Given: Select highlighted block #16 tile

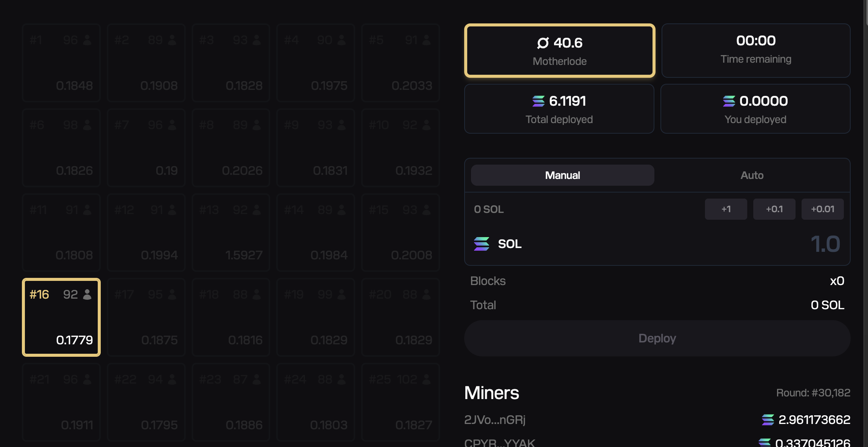Looking at the screenshot, I should (x=61, y=318).
